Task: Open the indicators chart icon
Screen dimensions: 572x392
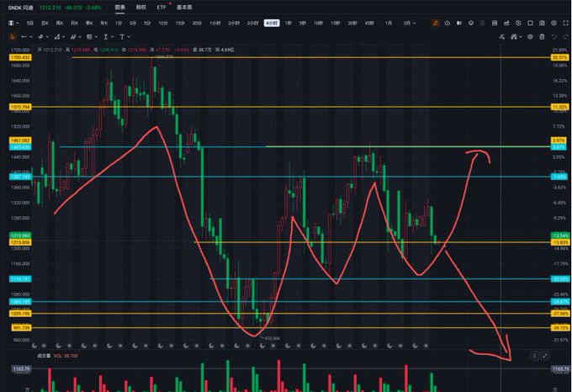Action: click(506, 23)
